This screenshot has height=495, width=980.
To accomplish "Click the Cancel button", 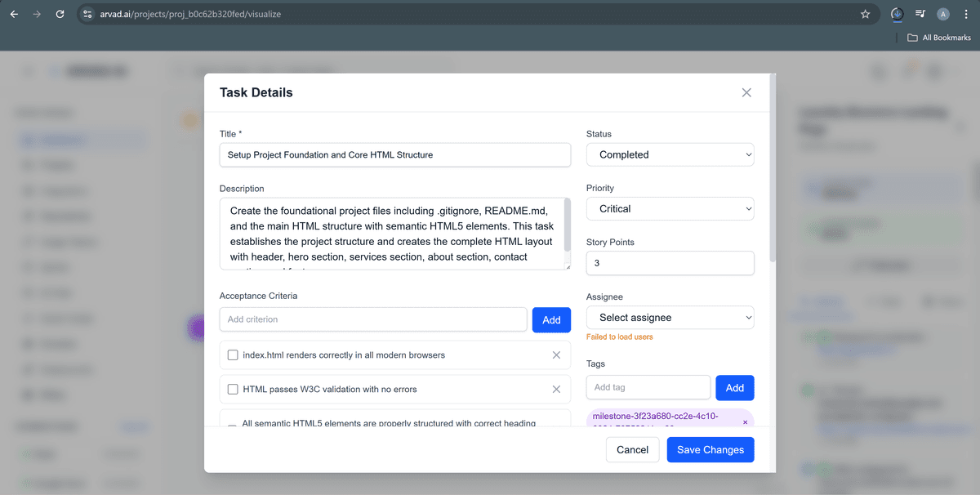I will 632,449.
